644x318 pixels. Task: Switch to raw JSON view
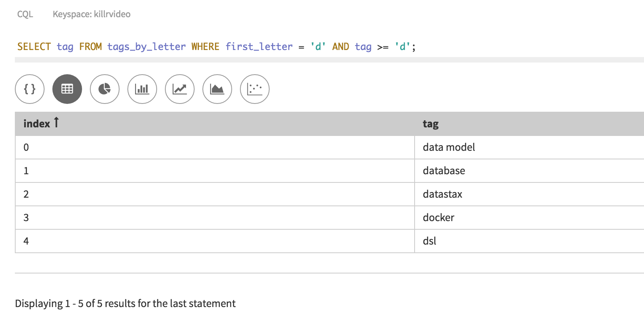30,89
